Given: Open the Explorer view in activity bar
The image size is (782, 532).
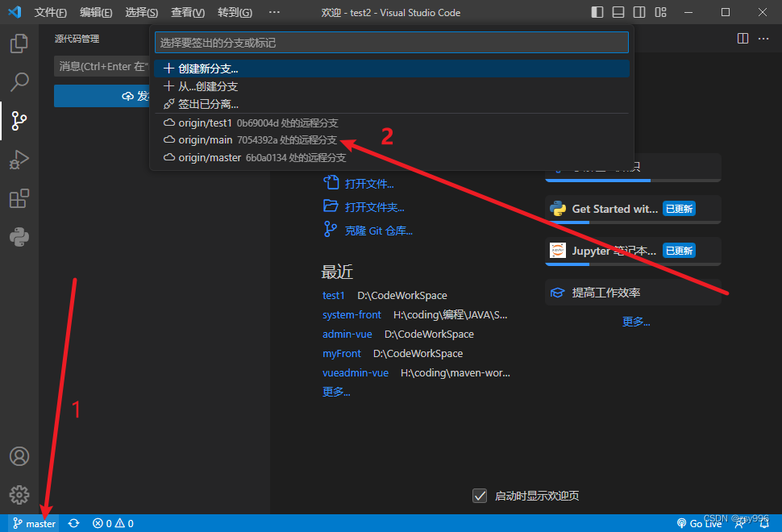Looking at the screenshot, I should click(19, 44).
